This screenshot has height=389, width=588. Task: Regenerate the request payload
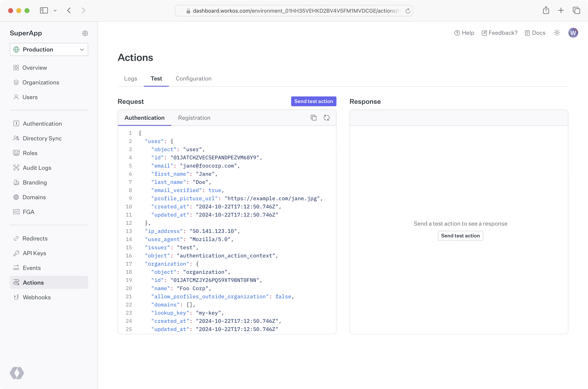click(x=326, y=118)
